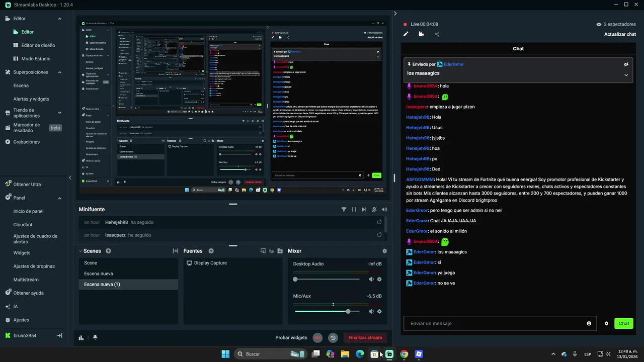The height and width of the screenshot is (362, 644).
Task: Open Windows Start menu
Action: pyautogui.click(x=225, y=354)
